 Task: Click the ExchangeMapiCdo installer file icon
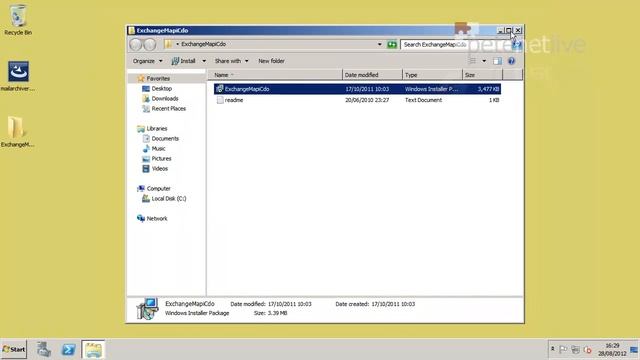pos(220,89)
